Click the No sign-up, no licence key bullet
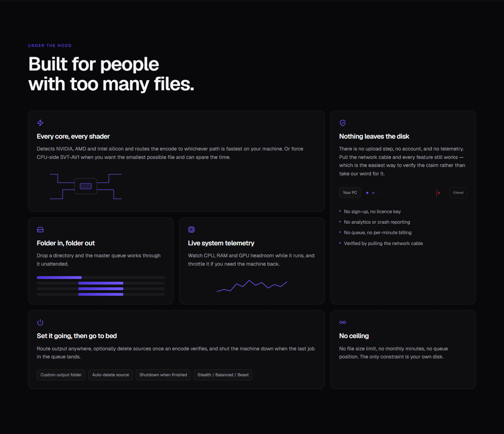Image resolution: width=504 pixels, height=434 pixels. [x=372, y=212]
